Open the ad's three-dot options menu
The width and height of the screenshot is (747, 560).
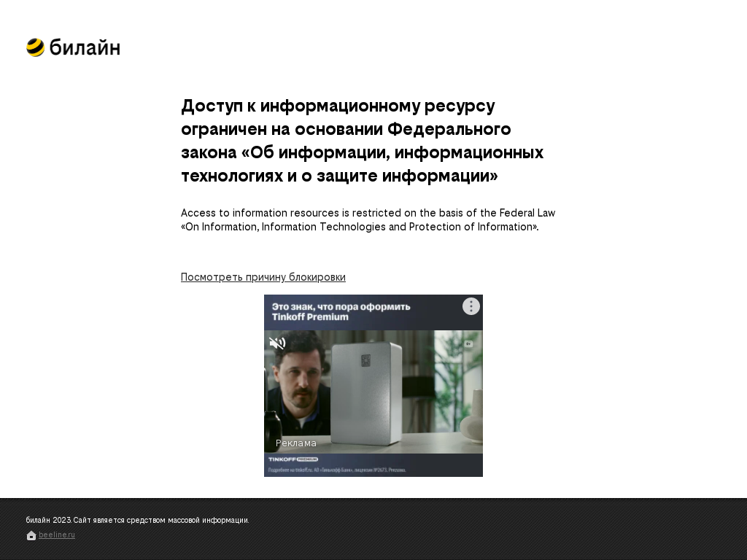(471, 306)
